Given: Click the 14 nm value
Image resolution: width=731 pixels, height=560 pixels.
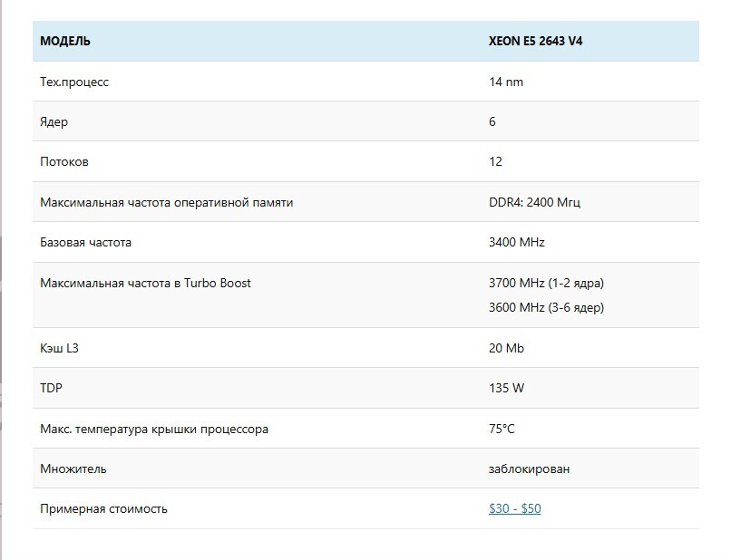Looking at the screenshot, I should point(506,82).
